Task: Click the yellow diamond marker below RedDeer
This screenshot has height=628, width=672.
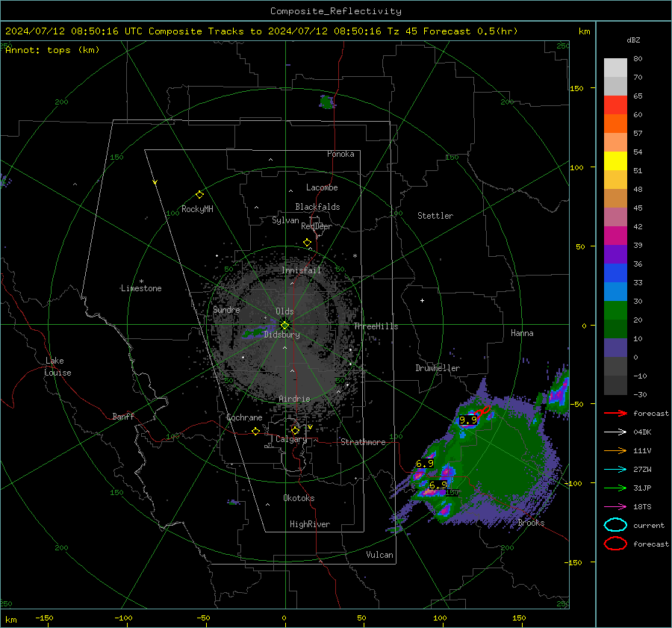Action: (307, 243)
